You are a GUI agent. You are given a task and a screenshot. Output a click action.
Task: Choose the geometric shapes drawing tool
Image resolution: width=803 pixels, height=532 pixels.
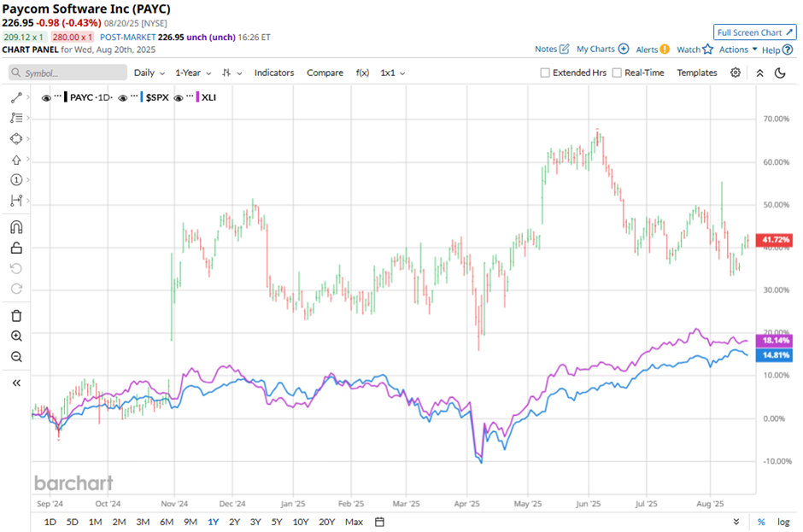coord(16,138)
